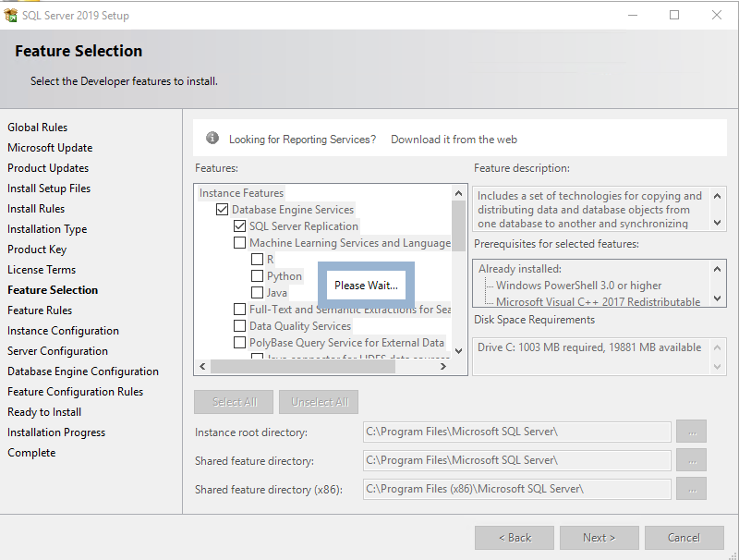Click the instance root directory field

point(516,432)
